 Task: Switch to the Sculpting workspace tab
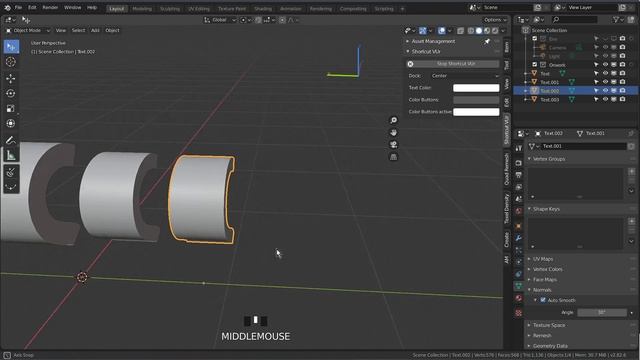(170, 9)
